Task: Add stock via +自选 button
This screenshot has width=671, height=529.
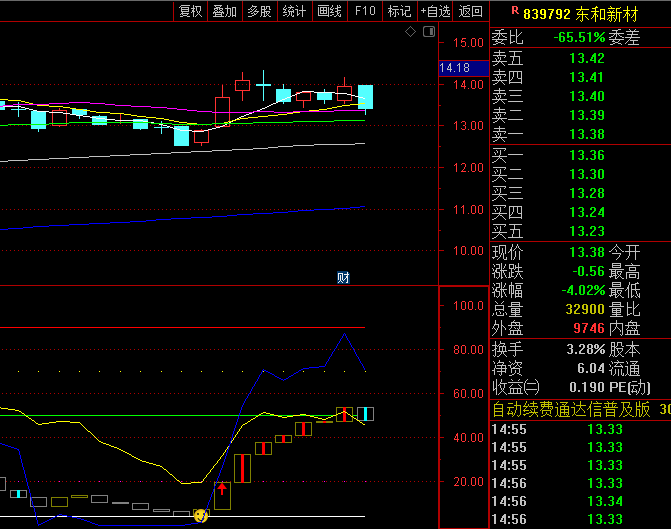Action: [435, 11]
